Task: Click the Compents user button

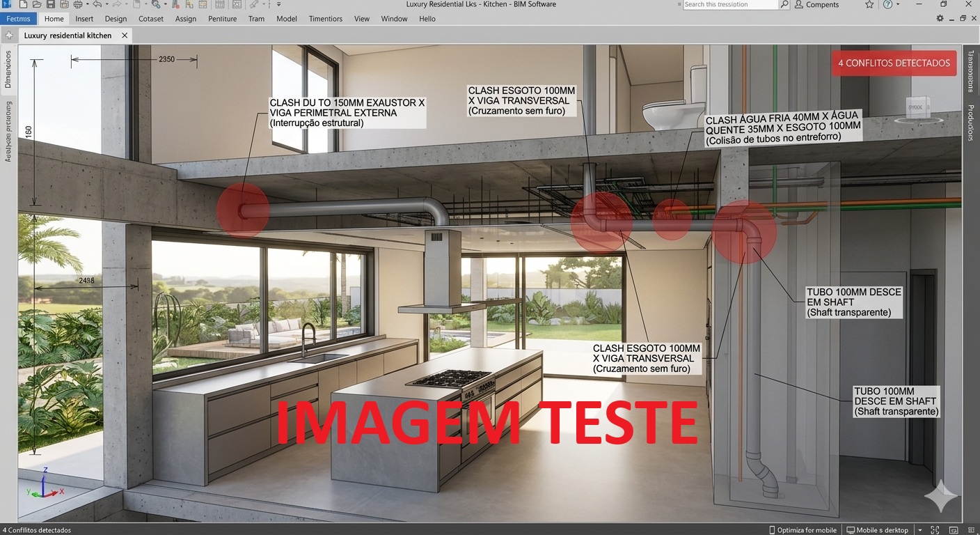Action: 816,5
